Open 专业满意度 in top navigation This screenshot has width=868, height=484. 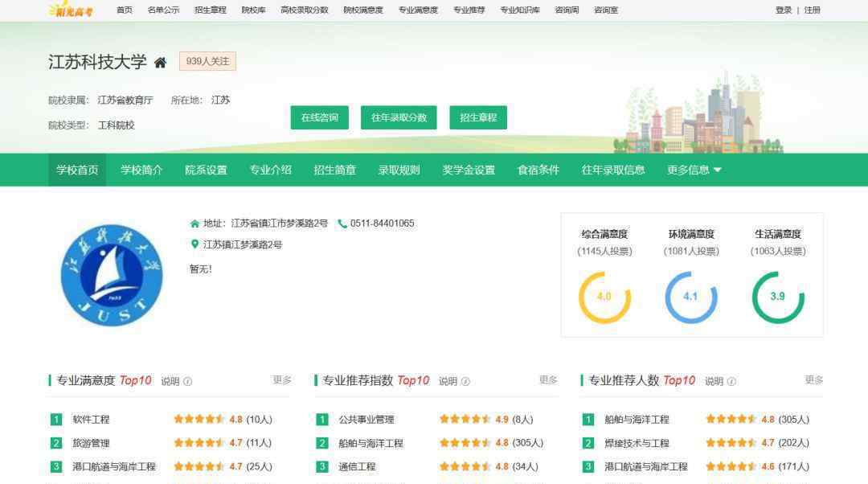click(418, 10)
